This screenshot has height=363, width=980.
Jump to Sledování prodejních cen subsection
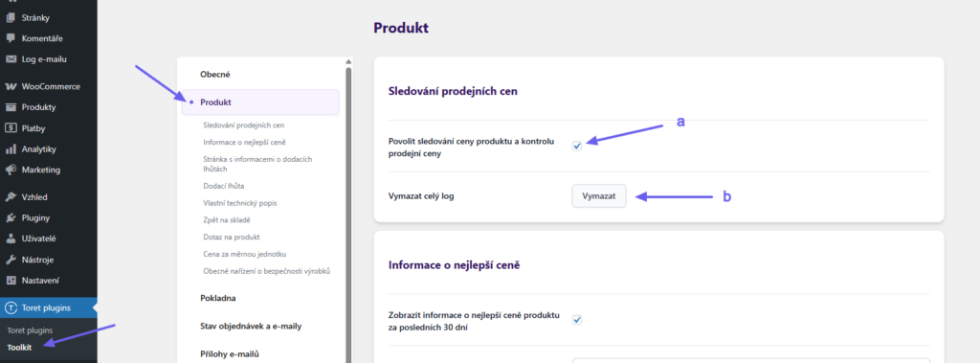pyautogui.click(x=243, y=125)
